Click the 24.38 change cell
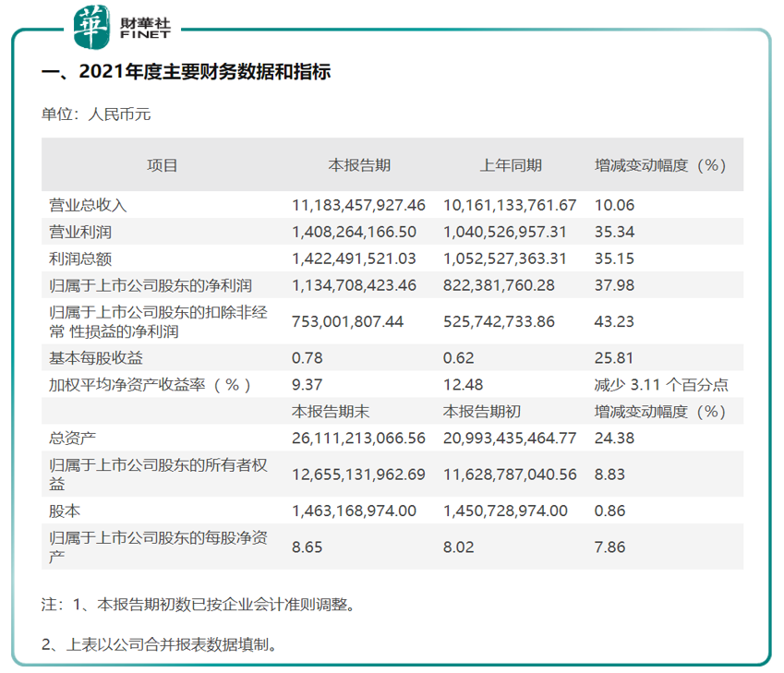This screenshot has width=784, height=673. pos(614,439)
